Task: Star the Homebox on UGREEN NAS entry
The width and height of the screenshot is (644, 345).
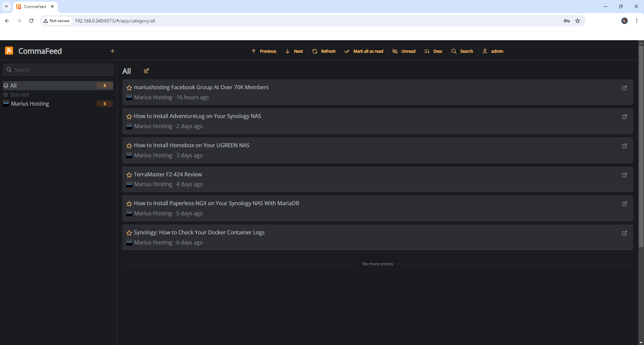Action: pos(129,146)
